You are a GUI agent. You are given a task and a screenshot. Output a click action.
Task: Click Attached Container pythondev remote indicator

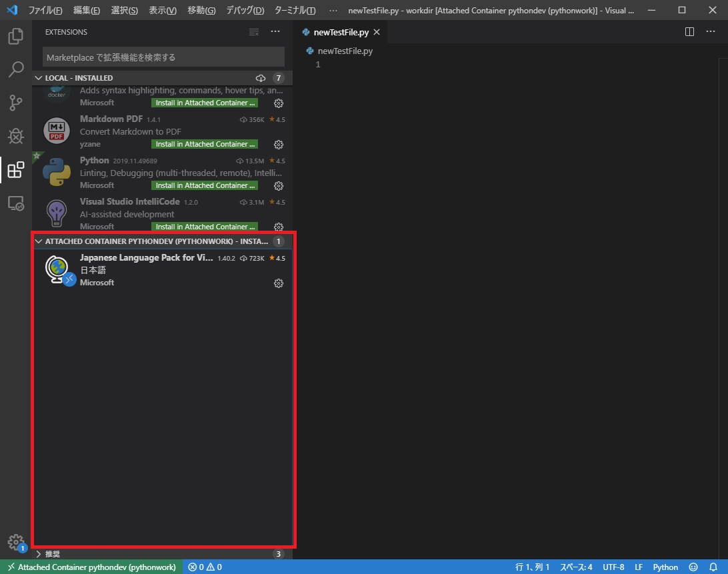(x=91, y=567)
